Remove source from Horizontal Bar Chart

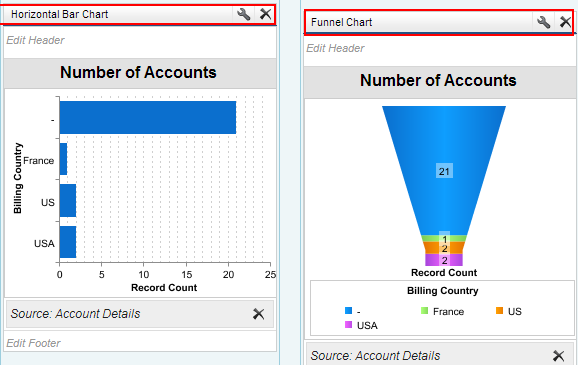pyautogui.click(x=258, y=314)
